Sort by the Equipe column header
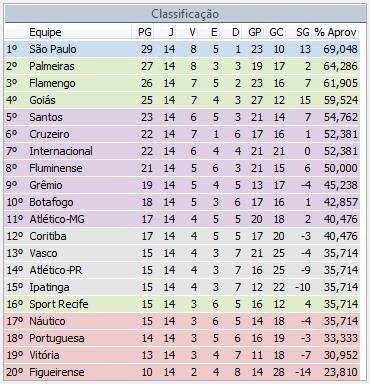Image resolution: width=370 pixels, height=384 pixels. click(45, 32)
